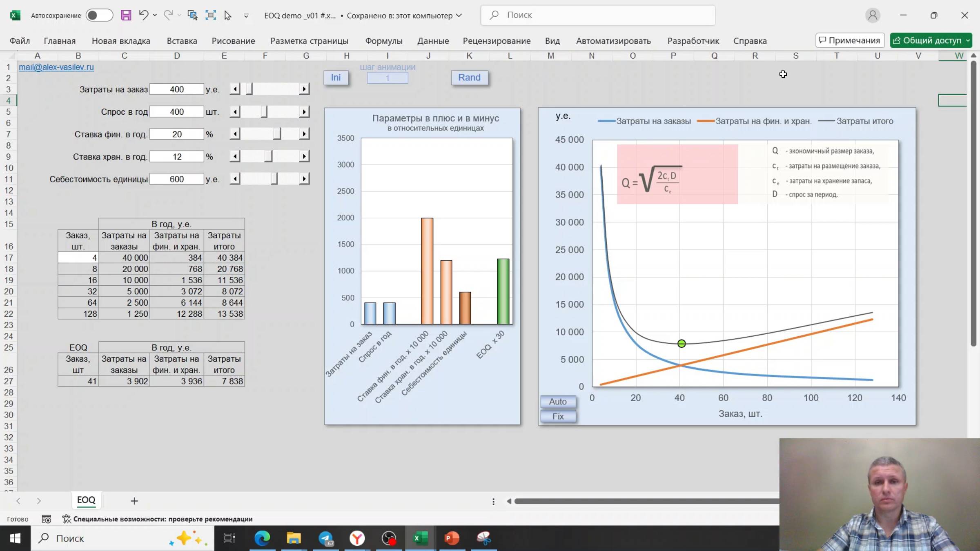This screenshot has height=551, width=980.
Task: Click macro recording icon in the status bar
Action: pos(47,519)
